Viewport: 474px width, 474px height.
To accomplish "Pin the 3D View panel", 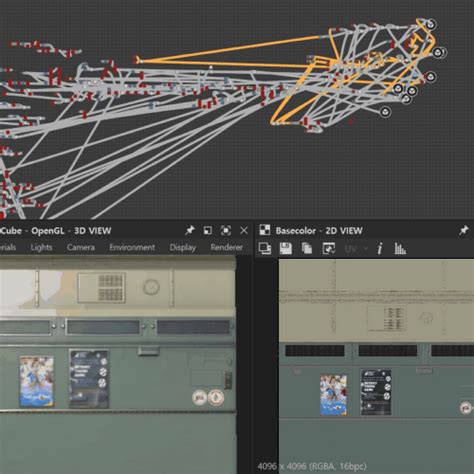I will click(190, 230).
